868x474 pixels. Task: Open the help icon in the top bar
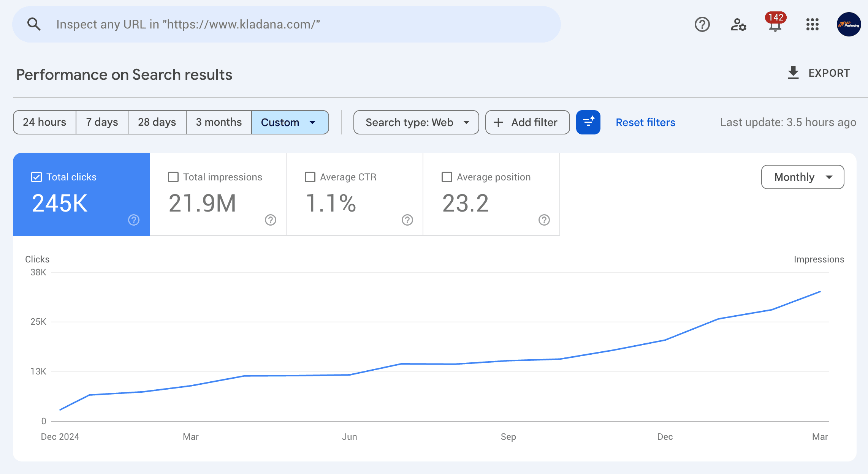(702, 24)
